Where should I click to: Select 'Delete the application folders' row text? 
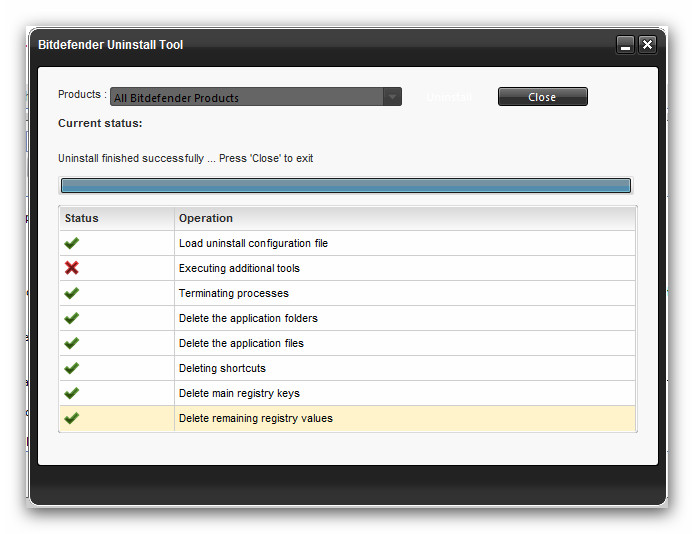(x=248, y=318)
